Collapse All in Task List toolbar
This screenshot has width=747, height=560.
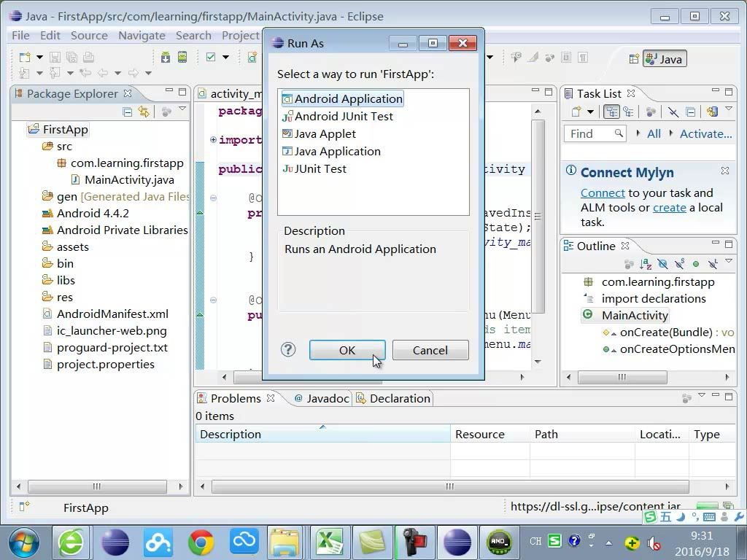click(x=690, y=112)
